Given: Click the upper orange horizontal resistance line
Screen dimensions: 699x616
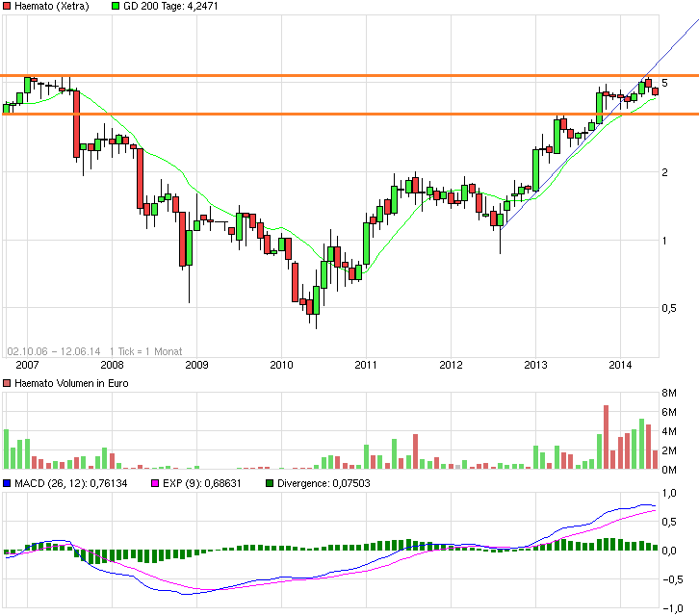Looking at the screenshot, I should coord(289,75).
